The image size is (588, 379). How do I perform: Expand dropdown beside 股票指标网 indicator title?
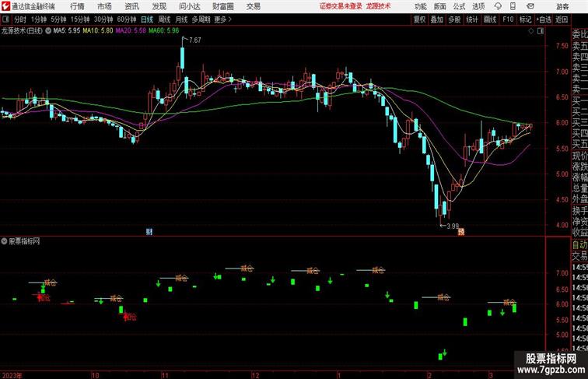point(4,241)
